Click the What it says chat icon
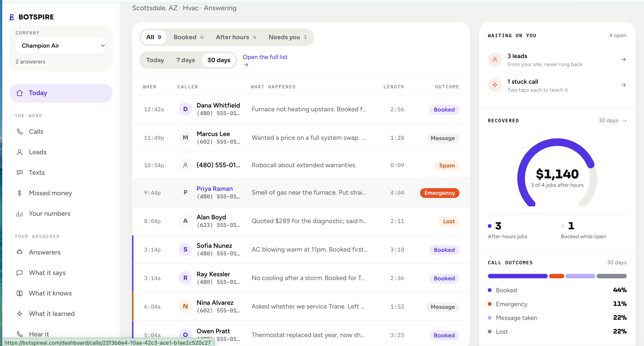Viewport: 644px width, 346px height. [20, 273]
